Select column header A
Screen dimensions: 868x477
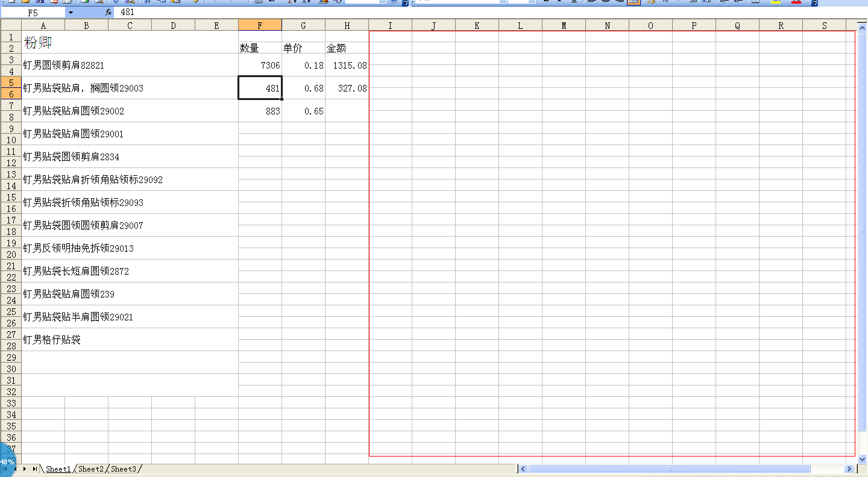click(43, 25)
